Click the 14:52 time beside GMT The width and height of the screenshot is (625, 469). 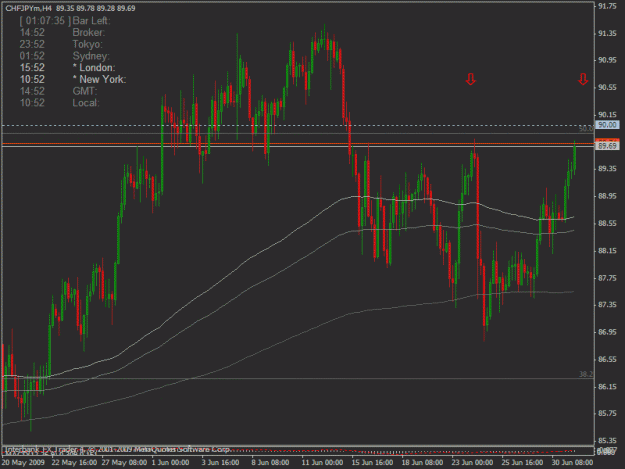click(x=32, y=91)
